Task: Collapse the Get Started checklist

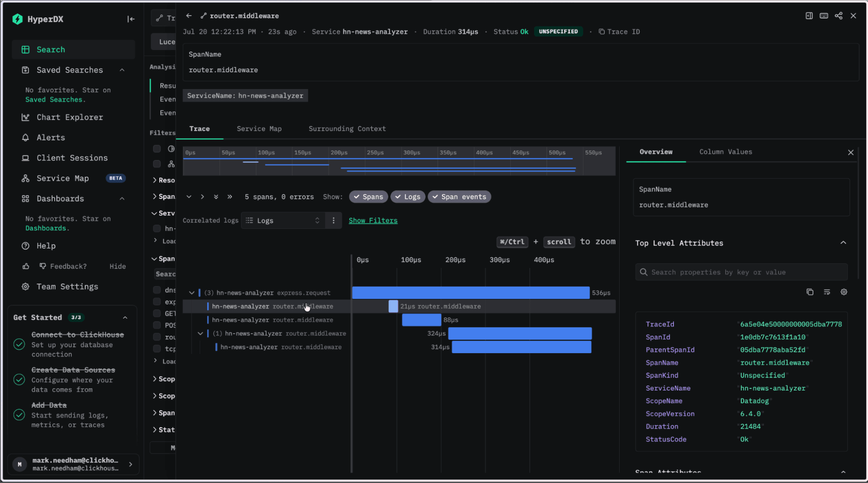Action: [125, 318]
